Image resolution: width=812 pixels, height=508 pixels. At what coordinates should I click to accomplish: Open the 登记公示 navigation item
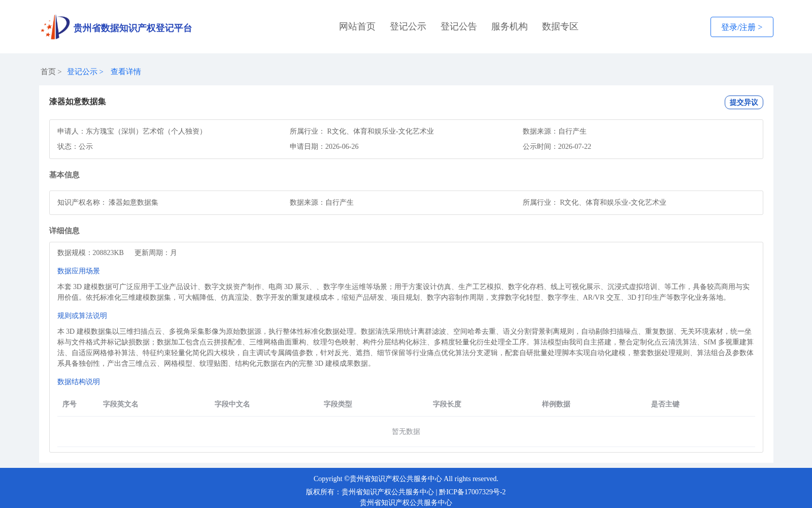click(408, 26)
